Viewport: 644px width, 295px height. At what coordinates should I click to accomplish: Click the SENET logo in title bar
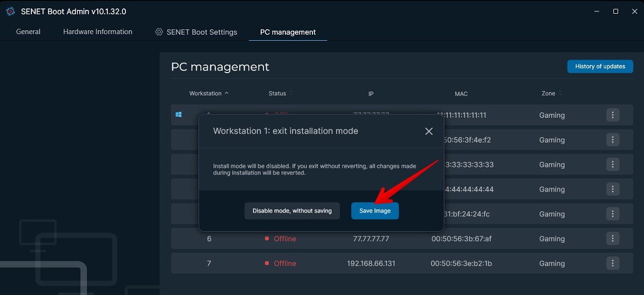click(x=10, y=11)
